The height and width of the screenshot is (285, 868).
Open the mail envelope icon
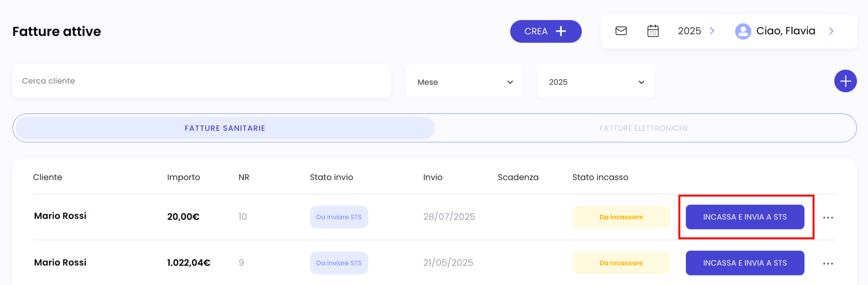pyautogui.click(x=621, y=31)
